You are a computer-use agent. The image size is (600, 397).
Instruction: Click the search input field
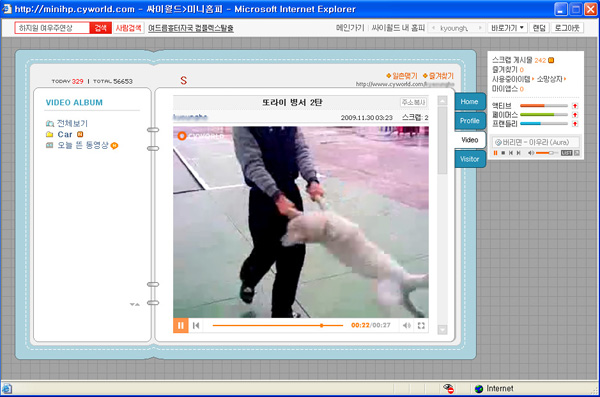point(52,28)
